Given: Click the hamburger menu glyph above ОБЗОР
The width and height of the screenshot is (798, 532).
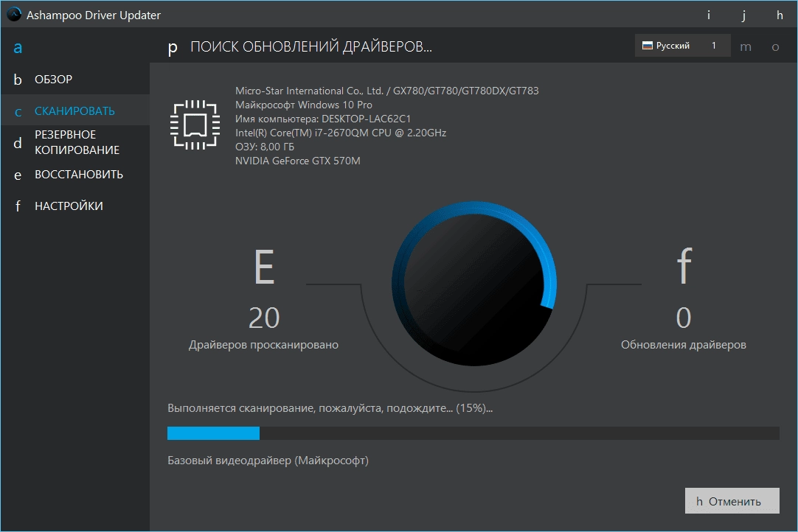Looking at the screenshot, I should (x=18, y=48).
